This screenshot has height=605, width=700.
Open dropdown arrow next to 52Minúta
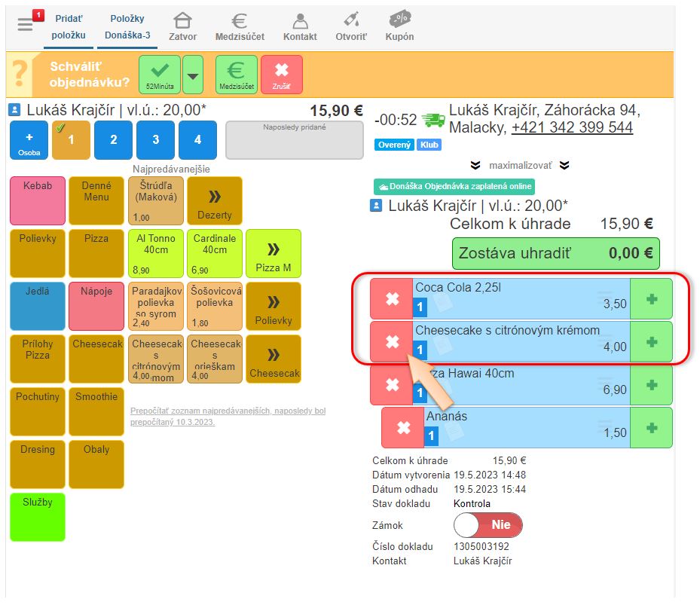coord(193,75)
